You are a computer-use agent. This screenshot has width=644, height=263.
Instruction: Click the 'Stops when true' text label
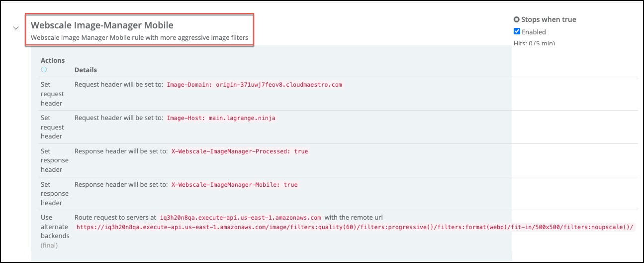pos(549,20)
